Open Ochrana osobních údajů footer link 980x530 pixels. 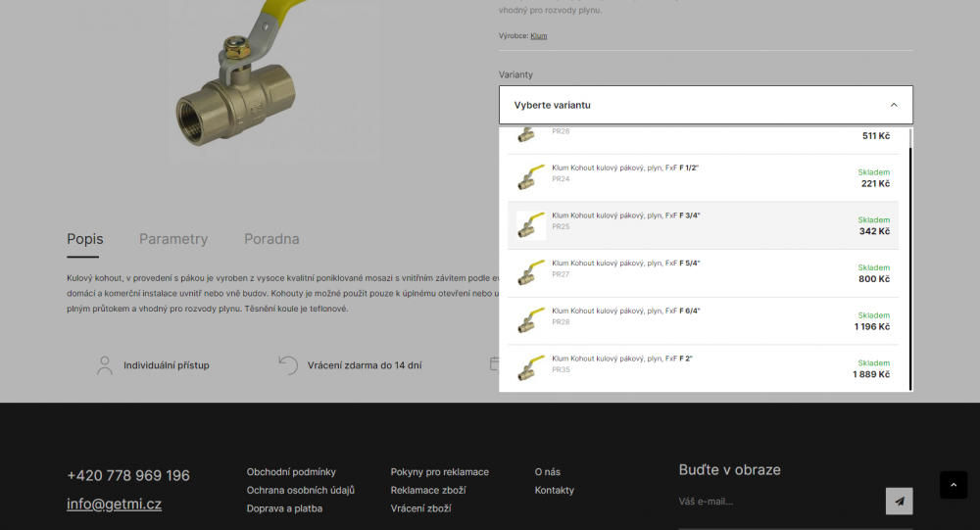301,490
